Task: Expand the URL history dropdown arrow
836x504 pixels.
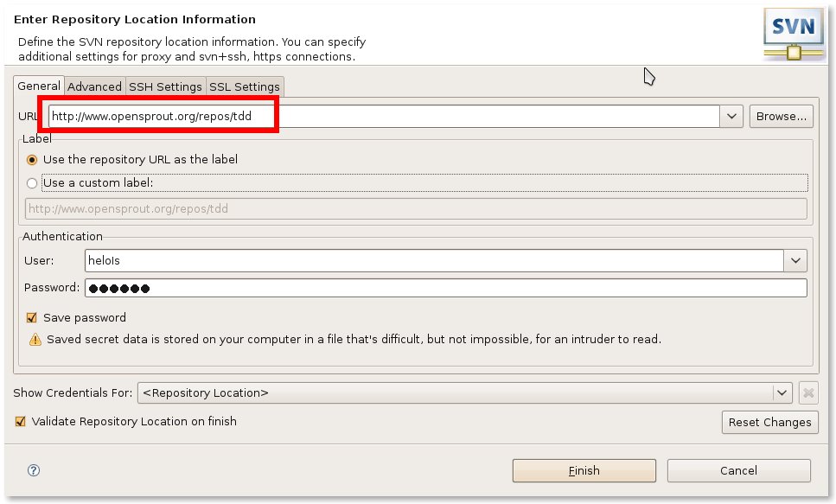Action: pyautogui.click(x=731, y=116)
